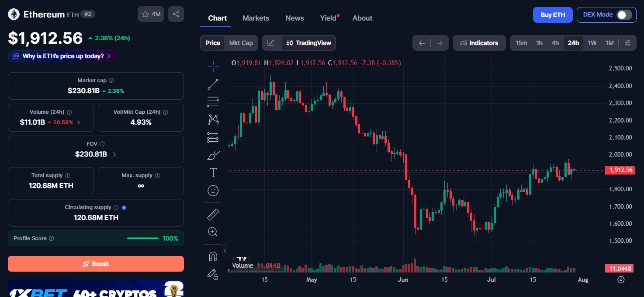Click the FDV info icon
Screen dimensions: 644x297
click(x=102, y=143)
